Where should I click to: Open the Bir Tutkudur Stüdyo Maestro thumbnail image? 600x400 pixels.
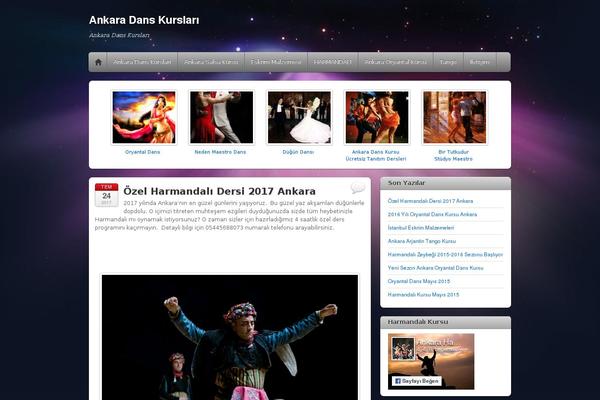(455, 118)
